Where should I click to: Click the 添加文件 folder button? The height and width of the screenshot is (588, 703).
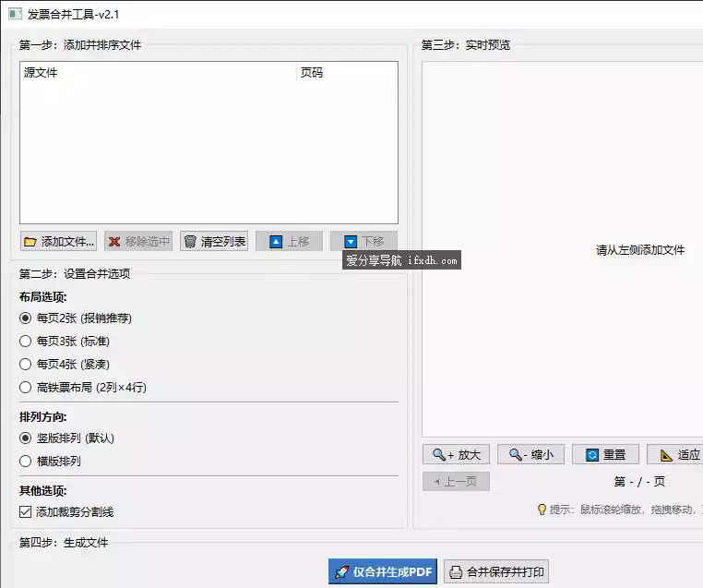point(58,242)
